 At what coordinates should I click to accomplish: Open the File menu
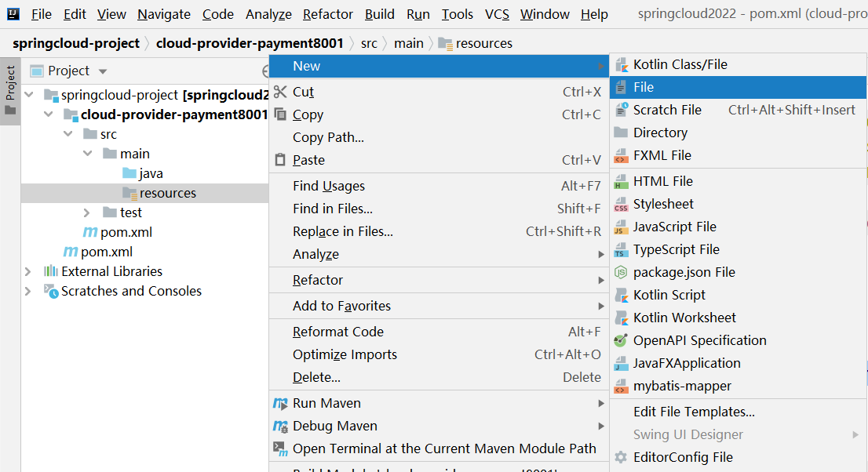[x=42, y=14]
